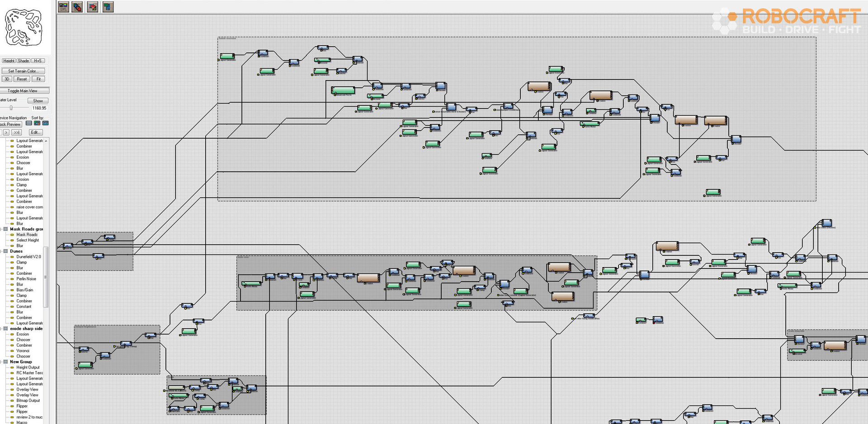
Task: Toggle the 3D preview
Action: [7, 79]
